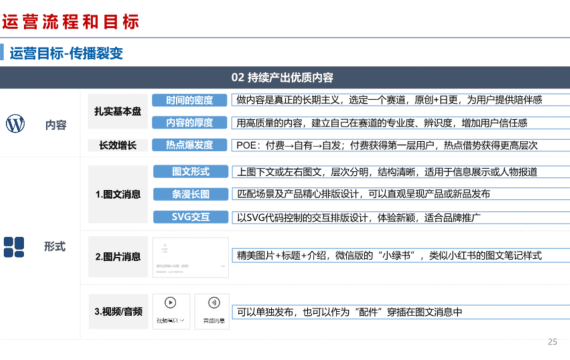Viewport: 570px width, 360px height.
Task: Select the 时间的密度 blue label
Action: [189, 100]
